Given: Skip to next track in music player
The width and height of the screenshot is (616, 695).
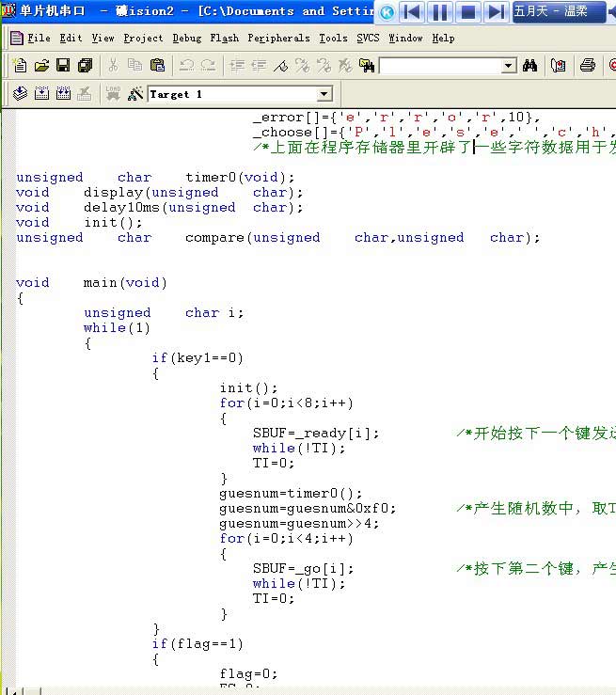Looking at the screenshot, I should [x=496, y=12].
